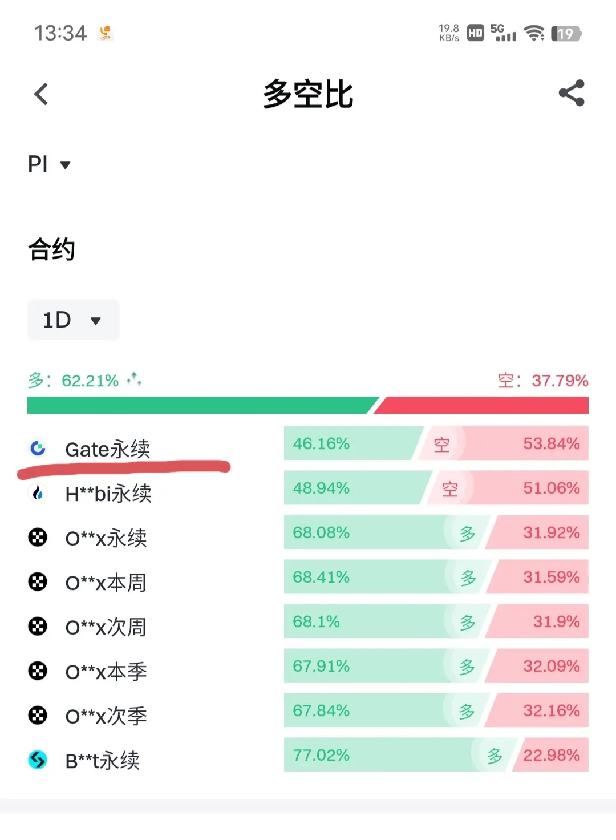Tap the 合约 section heading
The width and height of the screenshot is (616, 840).
click(51, 249)
